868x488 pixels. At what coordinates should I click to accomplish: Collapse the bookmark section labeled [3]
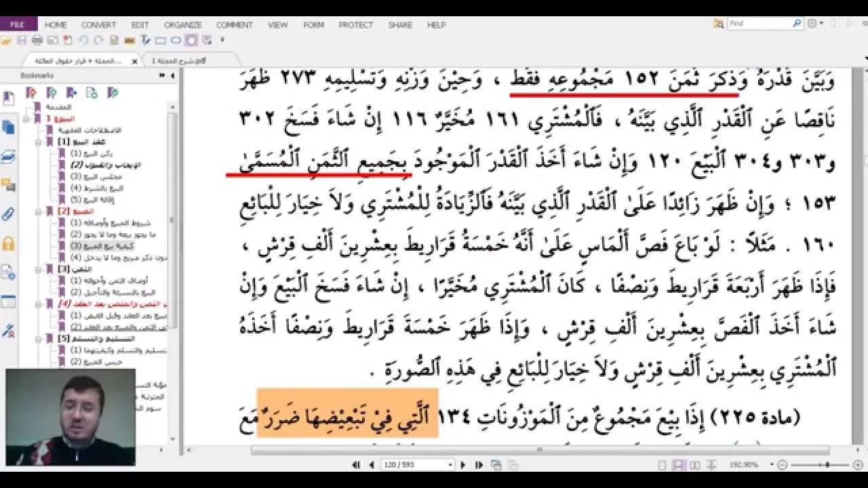tap(39, 269)
